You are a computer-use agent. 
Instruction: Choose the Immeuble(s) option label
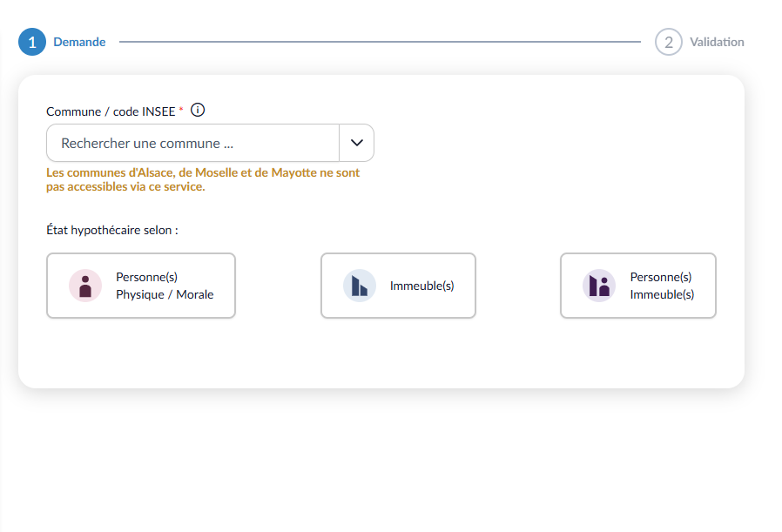click(x=422, y=286)
